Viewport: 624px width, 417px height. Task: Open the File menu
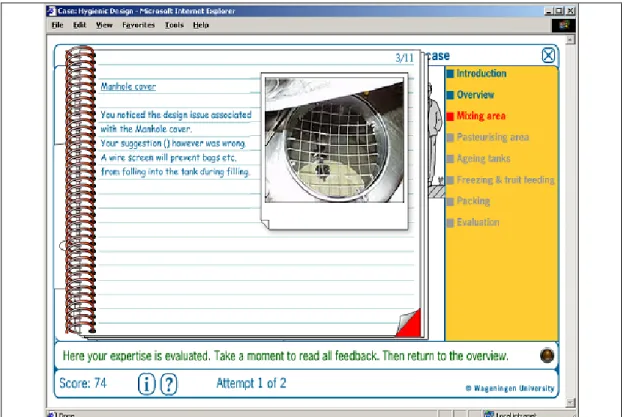pyautogui.click(x=57, y=25)
